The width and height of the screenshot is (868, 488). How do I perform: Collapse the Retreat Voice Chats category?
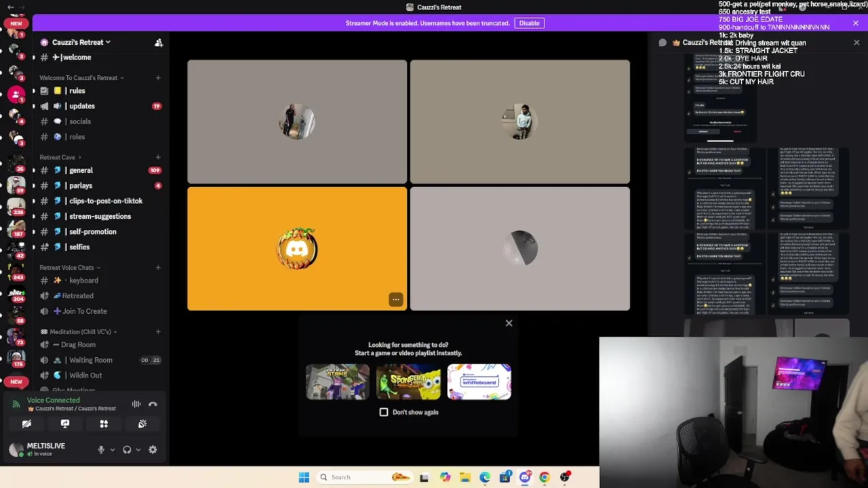pos(69,268)
